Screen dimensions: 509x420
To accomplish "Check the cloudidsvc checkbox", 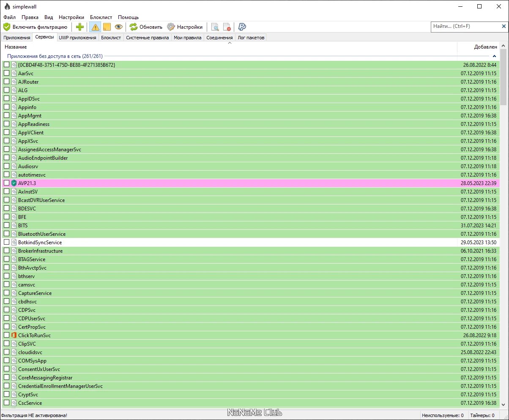I will (x=6, y=352).
